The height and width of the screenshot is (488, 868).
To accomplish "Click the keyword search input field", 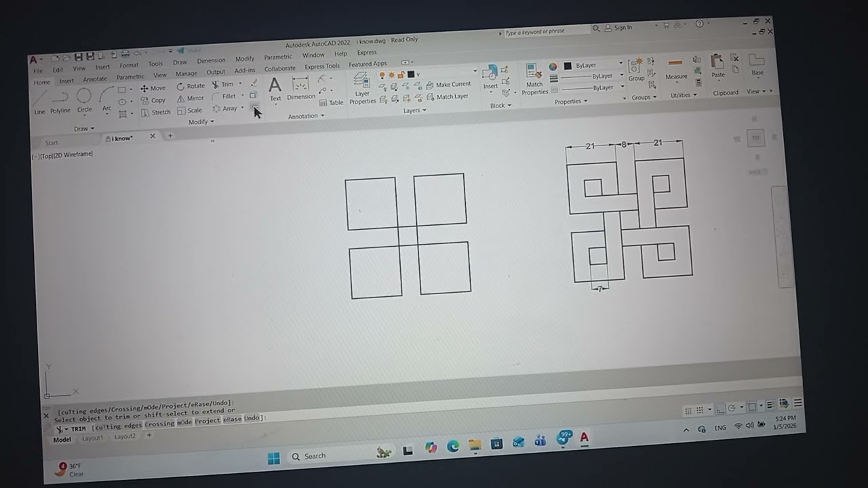I will pos(546,32).
